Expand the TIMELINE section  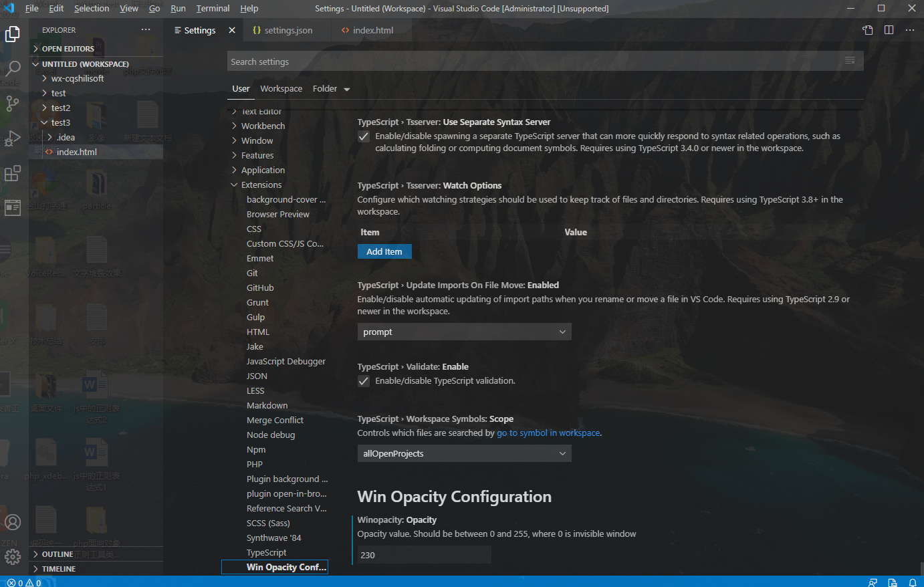coord(96,569)
